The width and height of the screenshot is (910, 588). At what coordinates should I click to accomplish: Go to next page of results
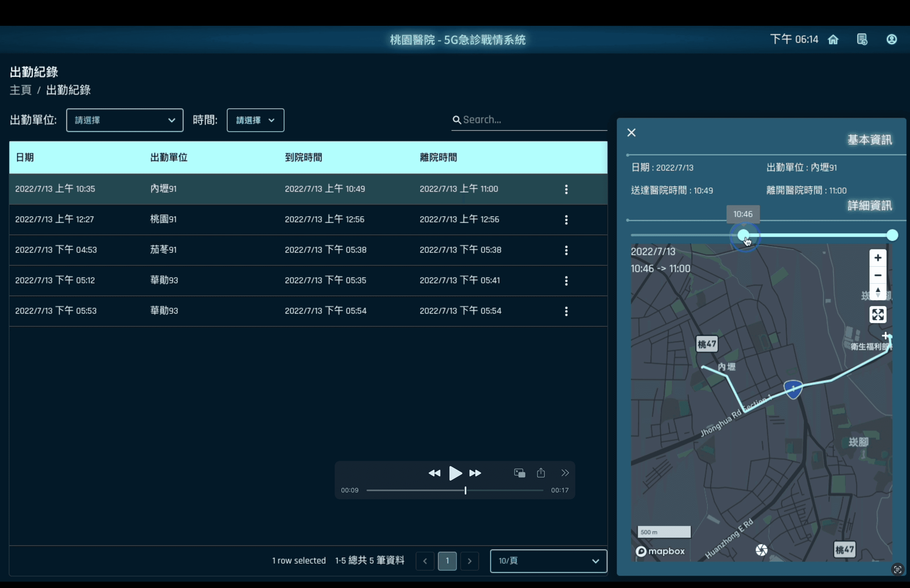coord(470,561)
